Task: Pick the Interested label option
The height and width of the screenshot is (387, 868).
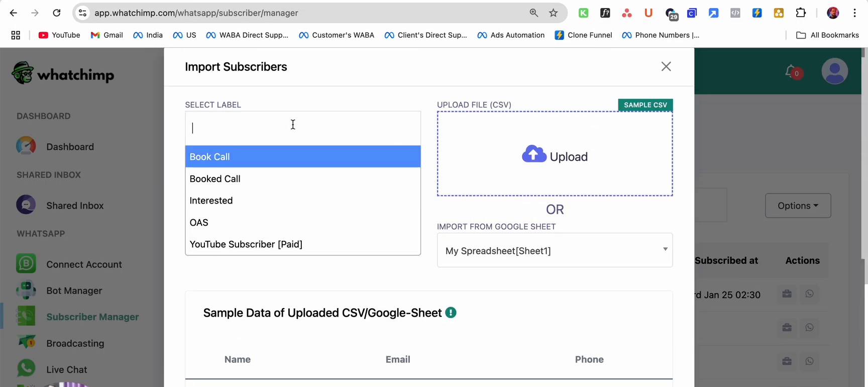Action: coord(303,201)
